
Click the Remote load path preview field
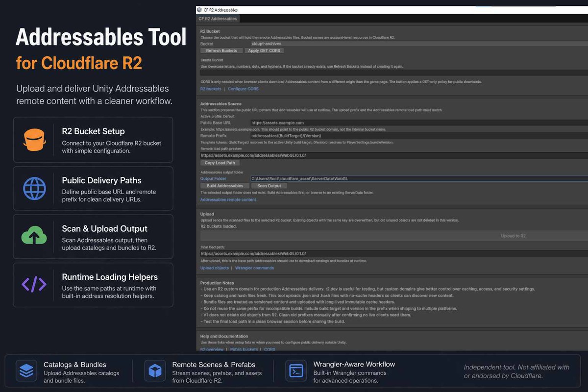click(x=394, y=155)
